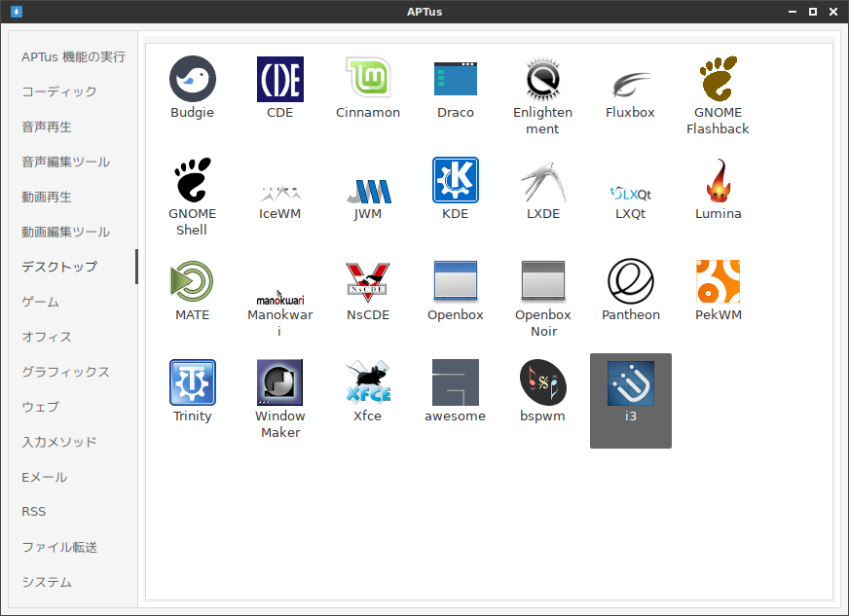
Task: Open the APTus 機能の実行 section
Action: [x=73, y=56]
